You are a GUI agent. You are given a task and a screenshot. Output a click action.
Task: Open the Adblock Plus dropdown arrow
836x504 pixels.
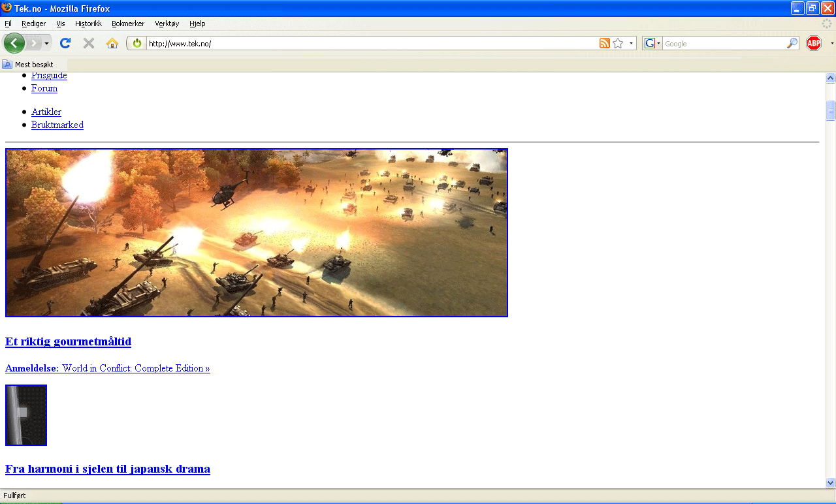[831, 43]
